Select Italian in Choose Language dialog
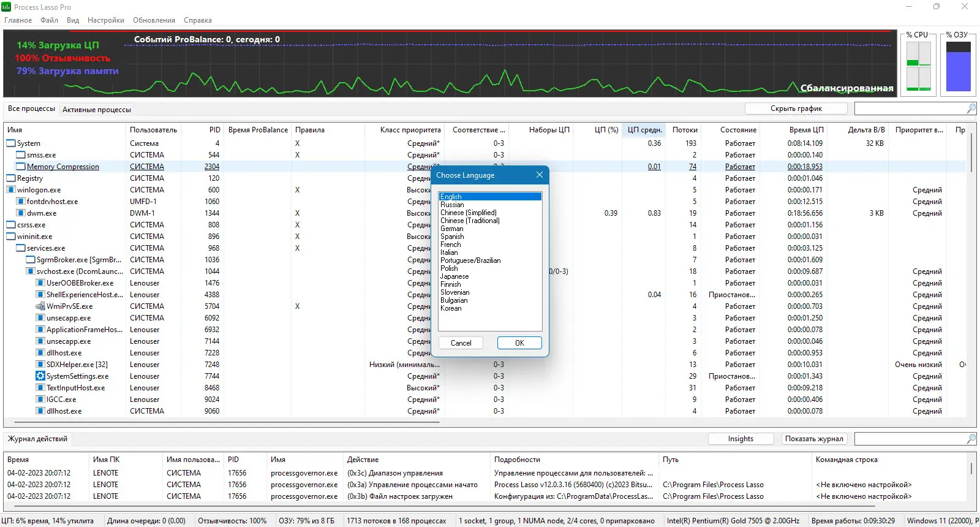980x527 pixels. [x=449, y=252]
